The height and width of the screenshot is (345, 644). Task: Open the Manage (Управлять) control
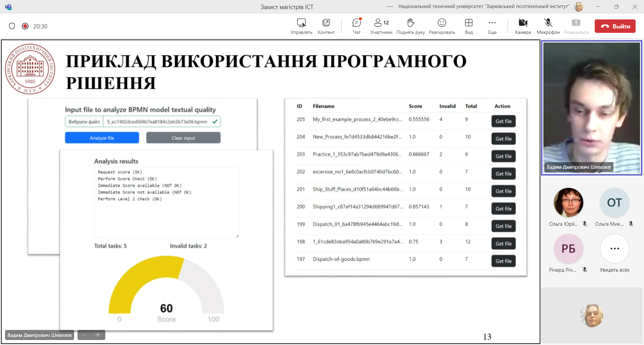(x=301, y=26)
